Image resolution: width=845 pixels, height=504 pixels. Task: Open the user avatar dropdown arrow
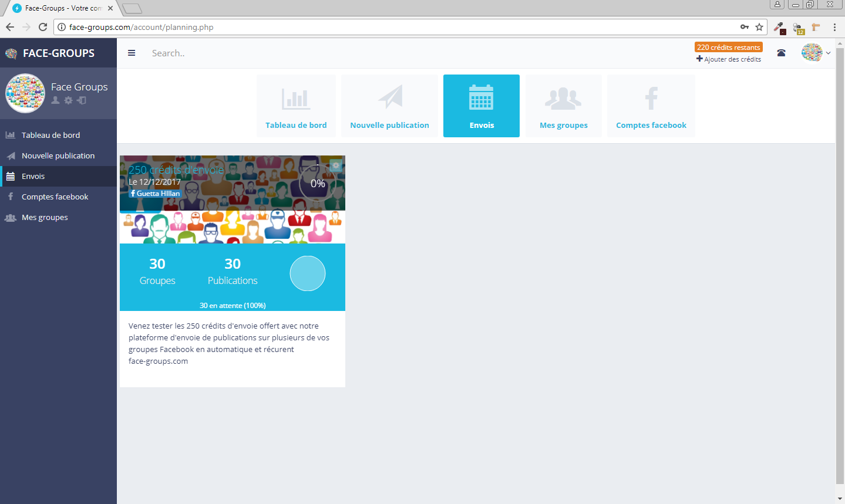828,53
